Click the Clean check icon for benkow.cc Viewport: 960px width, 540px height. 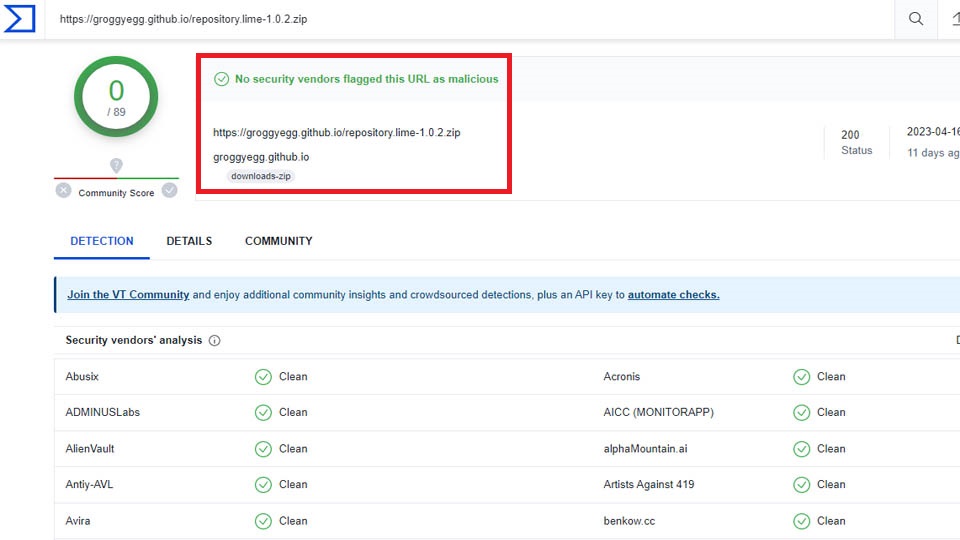click(x=801, y=521)
